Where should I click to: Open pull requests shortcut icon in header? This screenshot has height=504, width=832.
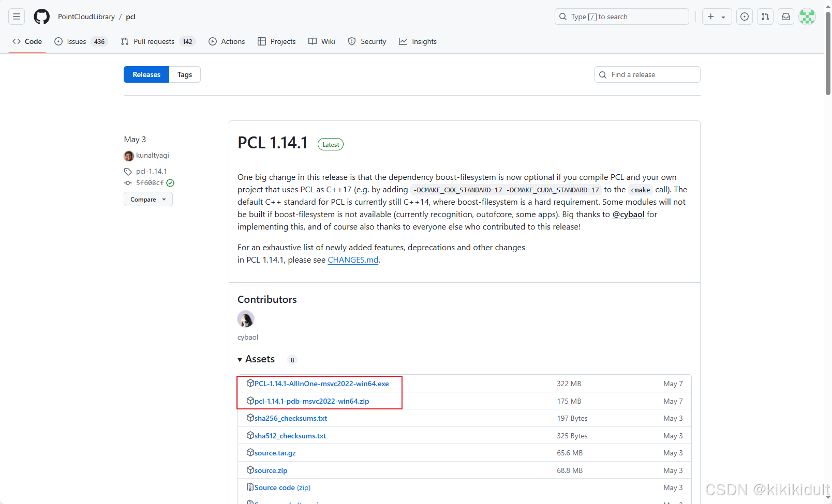(765, 17)
